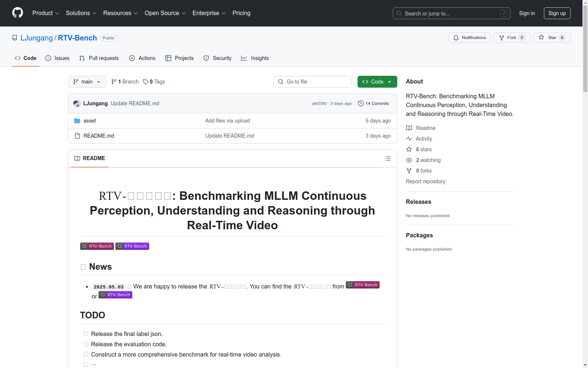Open the Pricing link

[x=241, y=13]
